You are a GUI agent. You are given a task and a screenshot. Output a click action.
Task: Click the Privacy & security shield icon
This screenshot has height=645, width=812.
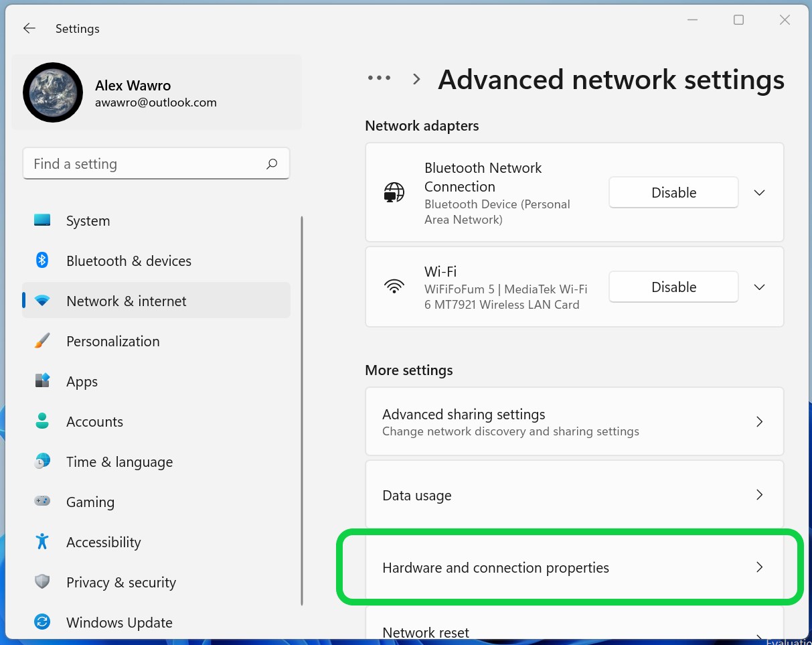[x=42, y=582]
